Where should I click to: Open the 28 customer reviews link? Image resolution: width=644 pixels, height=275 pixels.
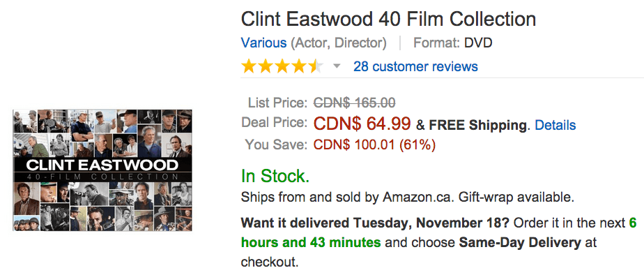(x=415, y=66)
